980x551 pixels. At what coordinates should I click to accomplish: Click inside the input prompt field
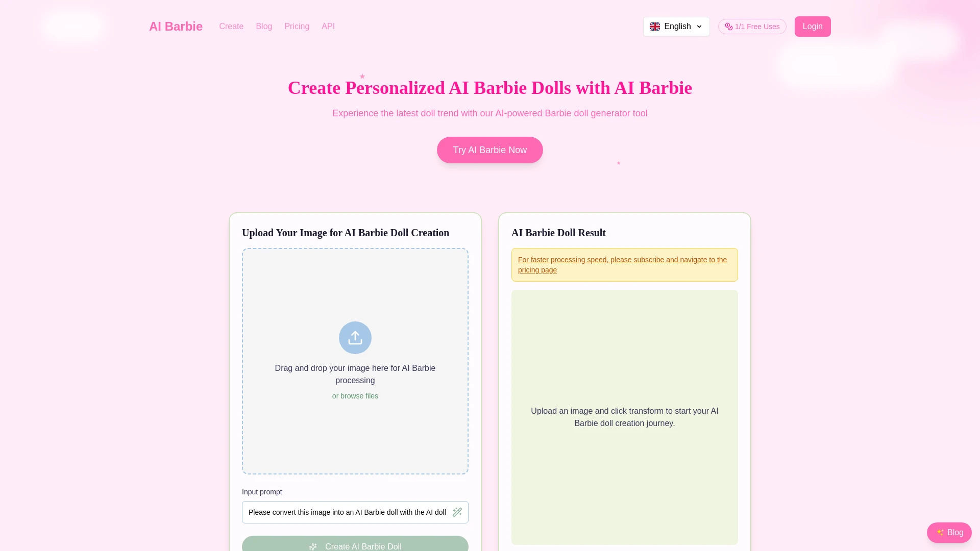coord(347,512)
